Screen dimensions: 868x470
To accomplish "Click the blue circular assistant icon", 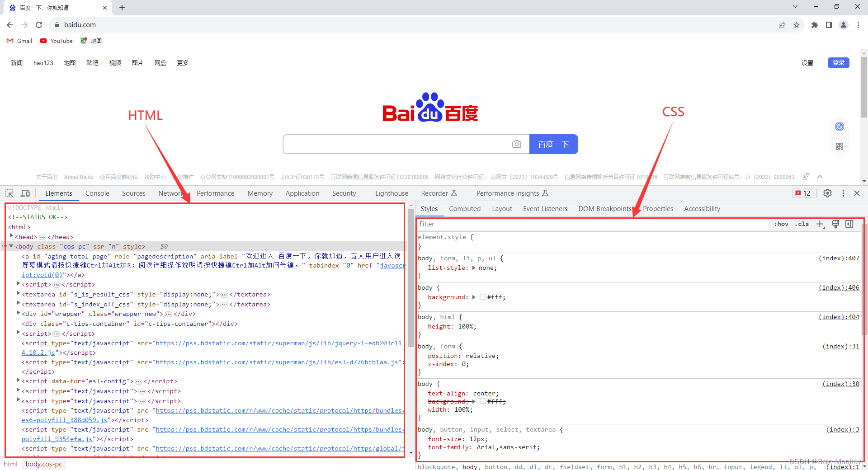I will coord(840,127).
